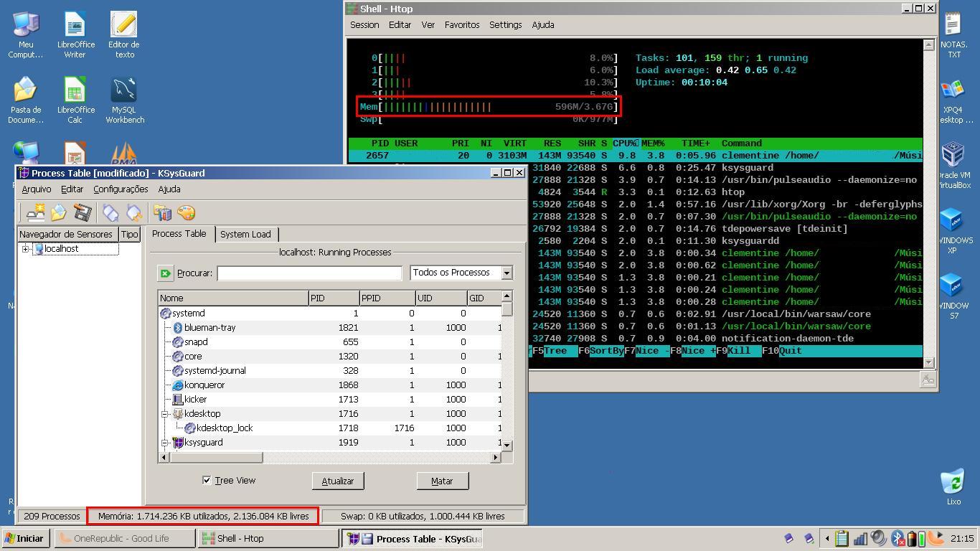This screenshot has width=980, height=551.
Task: Expand the localhost sensor tree node
Action: [x=26, y=249]
